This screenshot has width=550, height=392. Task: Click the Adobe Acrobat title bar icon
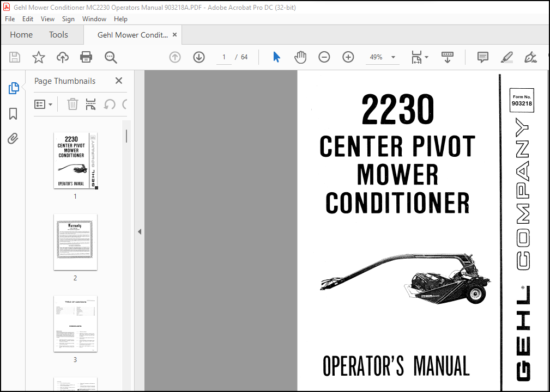(x=7, y=8)
